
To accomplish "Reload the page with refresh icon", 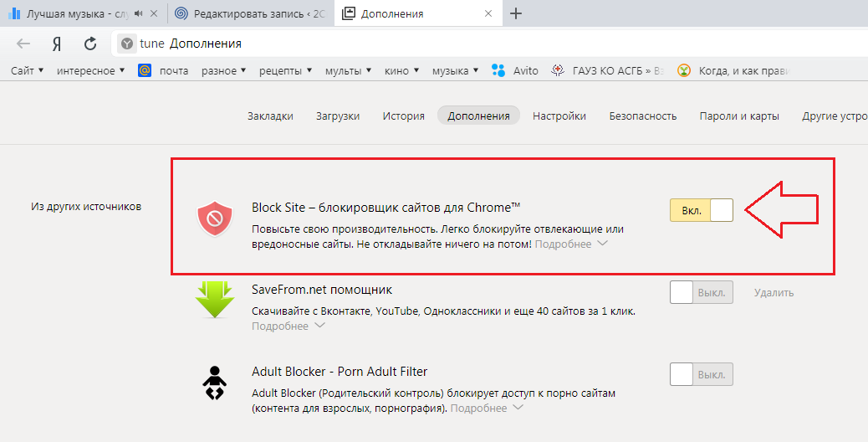I will coord(90,44).
